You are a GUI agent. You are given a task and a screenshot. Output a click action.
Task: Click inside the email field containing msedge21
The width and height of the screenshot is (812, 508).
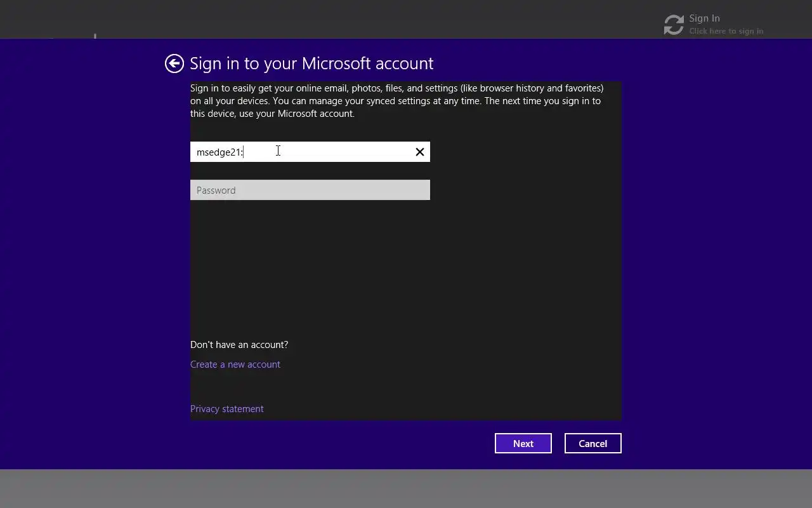310,152
